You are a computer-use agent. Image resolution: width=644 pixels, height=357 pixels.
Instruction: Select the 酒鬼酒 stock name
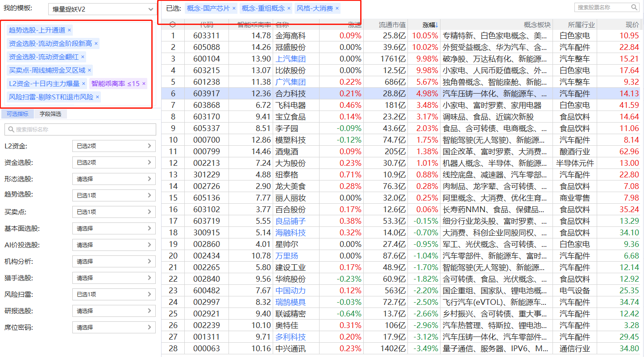click(287, 152)
